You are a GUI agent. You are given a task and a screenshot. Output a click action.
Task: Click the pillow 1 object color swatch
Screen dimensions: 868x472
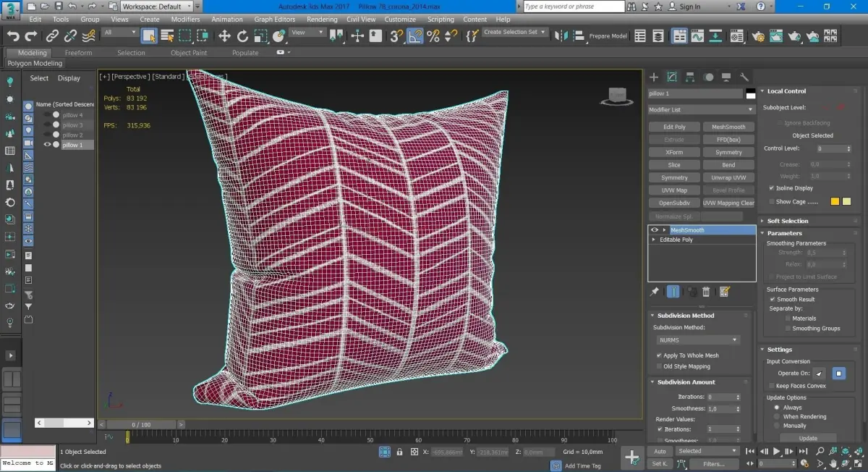[751, 93]
